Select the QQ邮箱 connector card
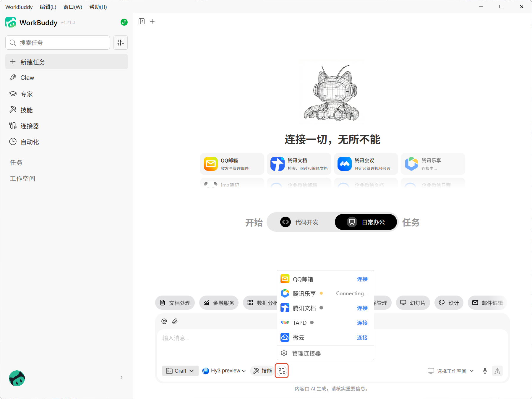 [x=232, y=164]
